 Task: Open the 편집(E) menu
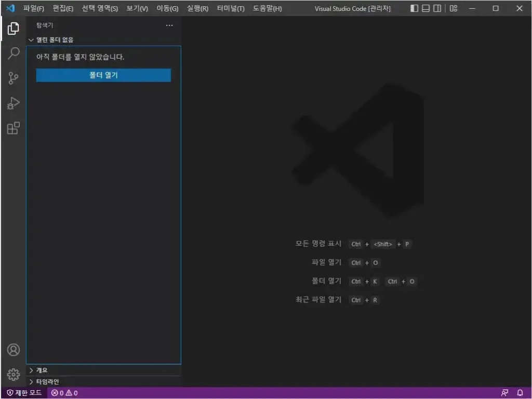(x=63, y=8)
